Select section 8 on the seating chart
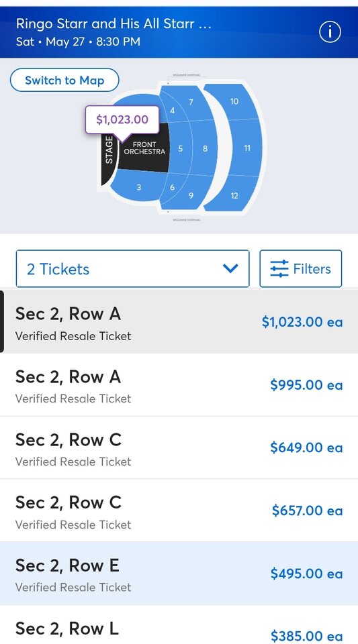The image size is (358, 644). coord(205,149)
